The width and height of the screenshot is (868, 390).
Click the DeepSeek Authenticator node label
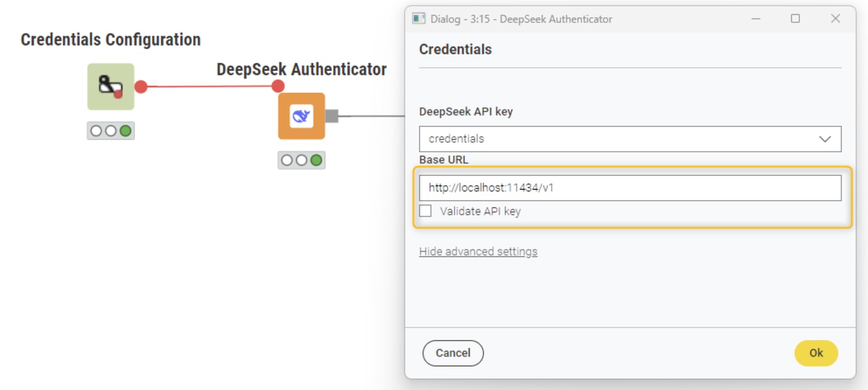[x=302, y=69]
